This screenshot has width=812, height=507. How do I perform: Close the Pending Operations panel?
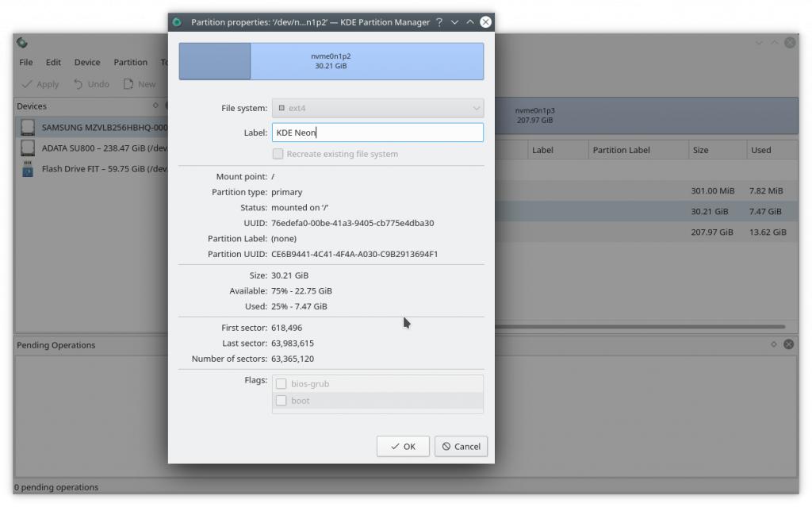788,344
